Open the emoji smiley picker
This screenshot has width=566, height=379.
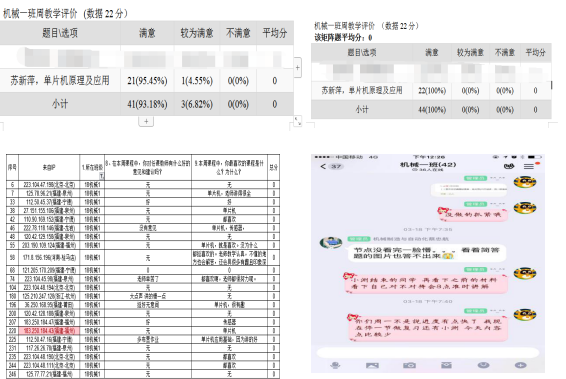pyautogui.click(x=483, y=365)
